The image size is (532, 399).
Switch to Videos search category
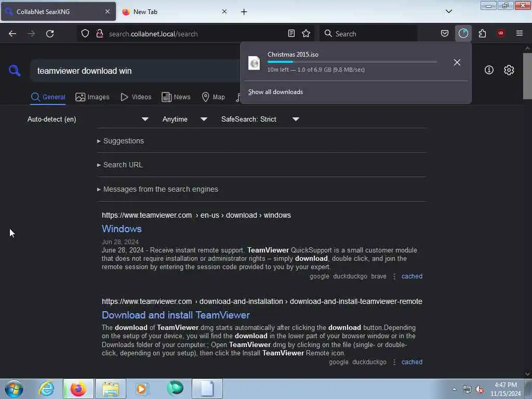coord(136,97)
